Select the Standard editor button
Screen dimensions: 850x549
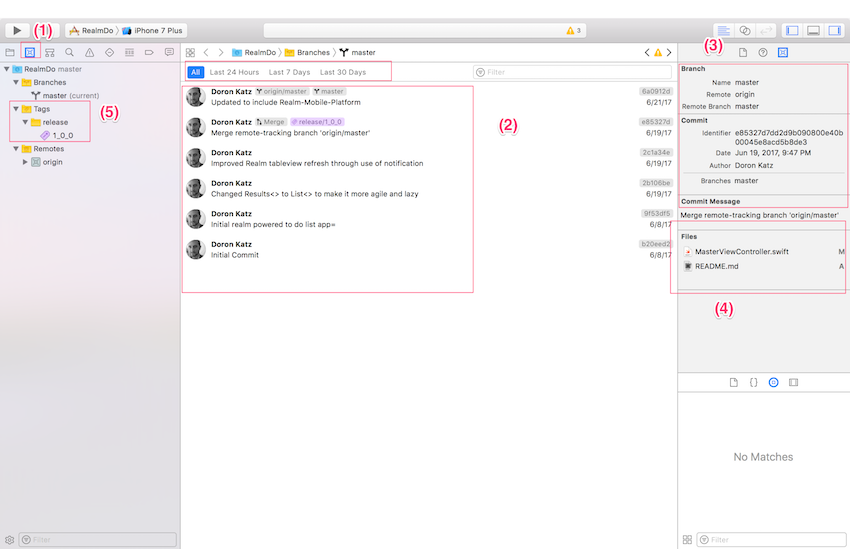coord(724,30)
